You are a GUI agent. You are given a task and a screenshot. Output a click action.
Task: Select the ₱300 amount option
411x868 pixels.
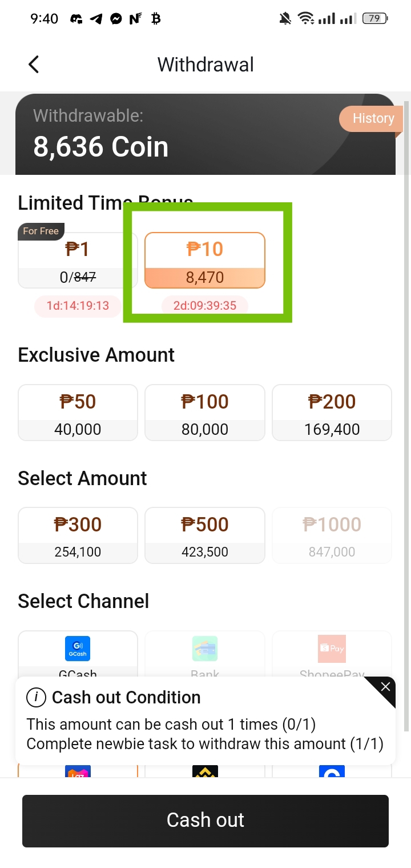[78, 535]
